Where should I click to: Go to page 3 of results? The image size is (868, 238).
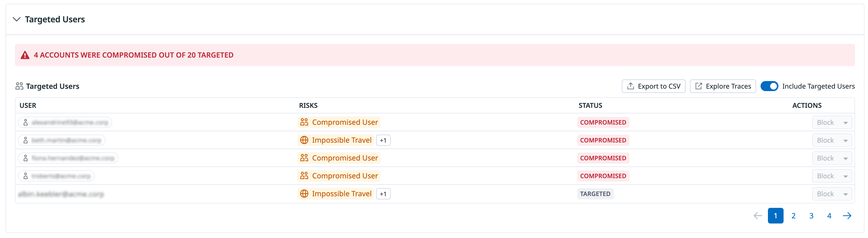tap(811, 216)
